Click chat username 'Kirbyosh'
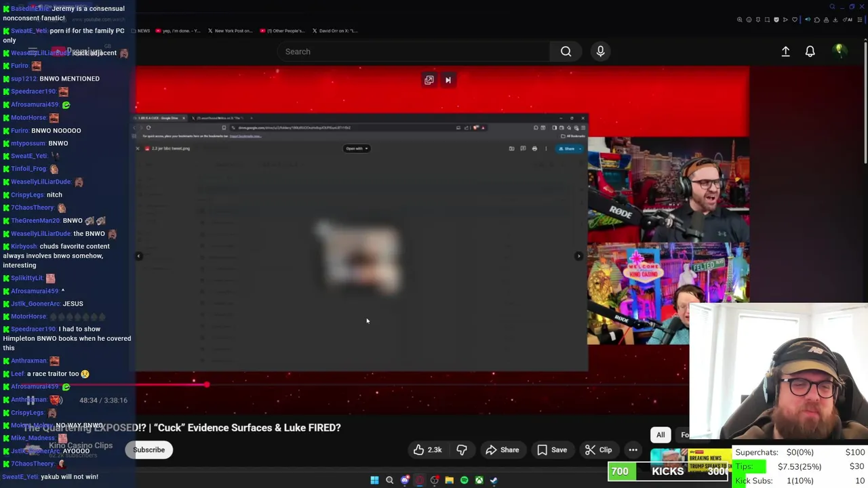The height and width of the screenshot is (488, 868). coord(24,246)
